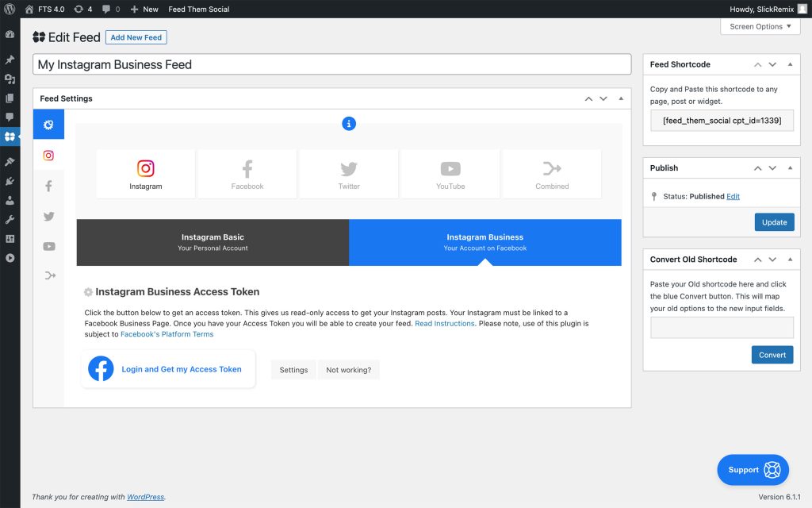Open the Read Instructions link
812x508 pixels.
444,324
